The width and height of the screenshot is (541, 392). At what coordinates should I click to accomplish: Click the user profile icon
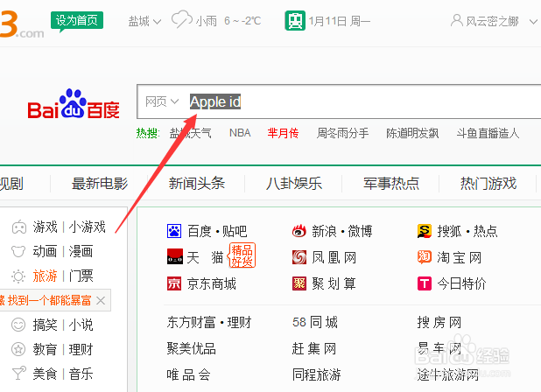(457, 20)
